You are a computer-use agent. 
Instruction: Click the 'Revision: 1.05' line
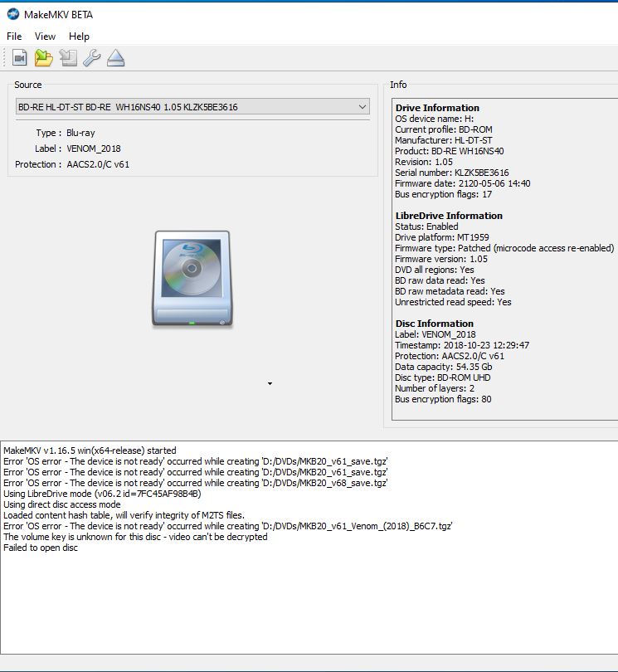coord(423,162)
